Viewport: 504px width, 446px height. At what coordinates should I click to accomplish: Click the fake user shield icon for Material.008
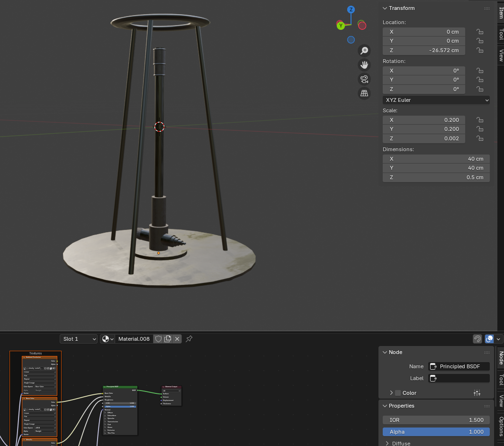coord(159,339)
